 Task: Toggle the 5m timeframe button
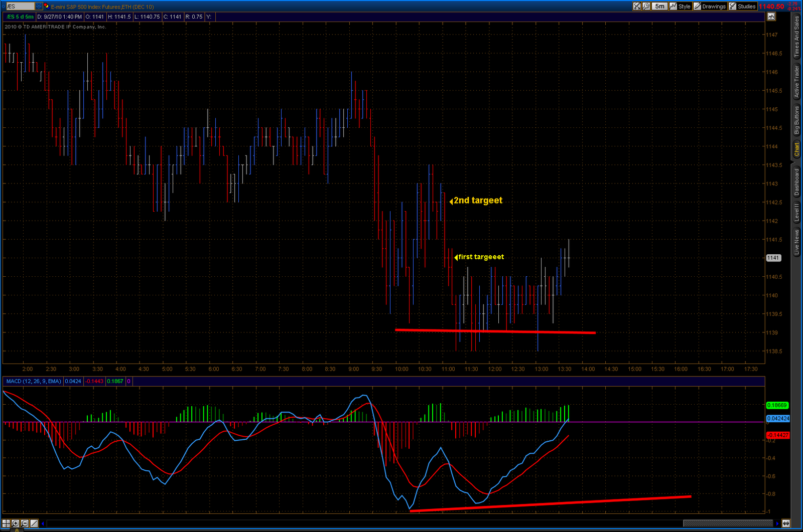click(659, 7)
